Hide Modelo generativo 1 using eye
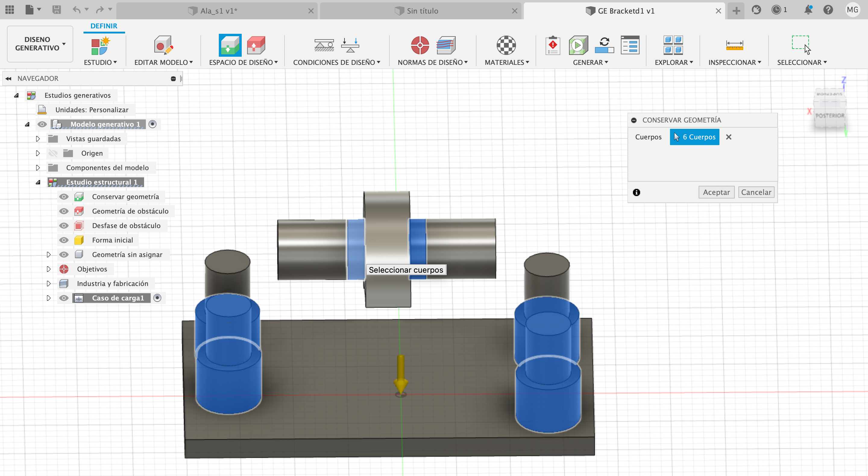The image size is (868, 476). pyautogui.click(x=42, y=124)
